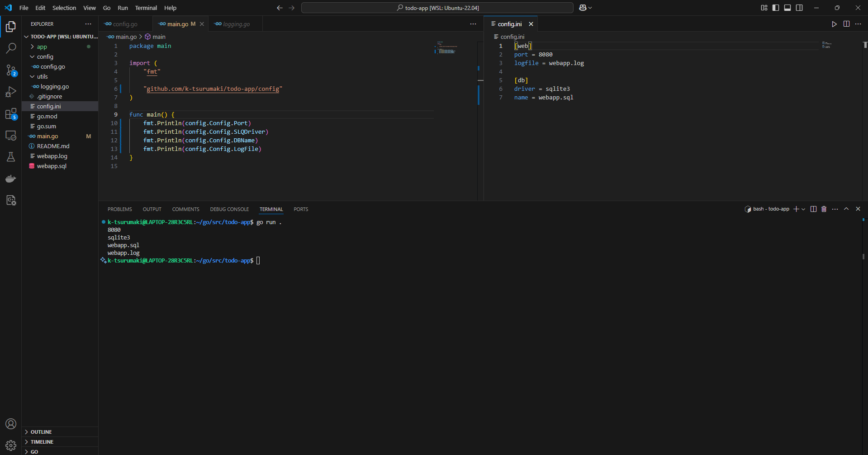This screenshot has width=868, height=455.
Task: Open the Terminal menu
Action: [x=146, y=8]
